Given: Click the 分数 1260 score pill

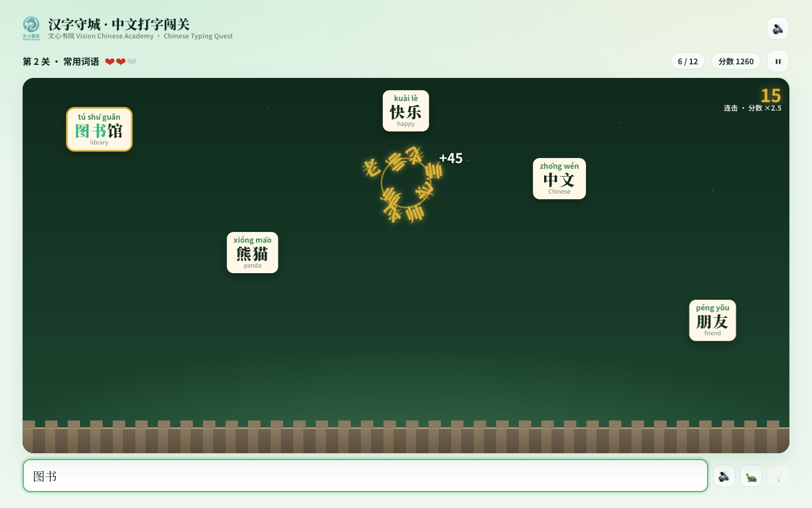Looking at the screenshot, I should point(736,61).
